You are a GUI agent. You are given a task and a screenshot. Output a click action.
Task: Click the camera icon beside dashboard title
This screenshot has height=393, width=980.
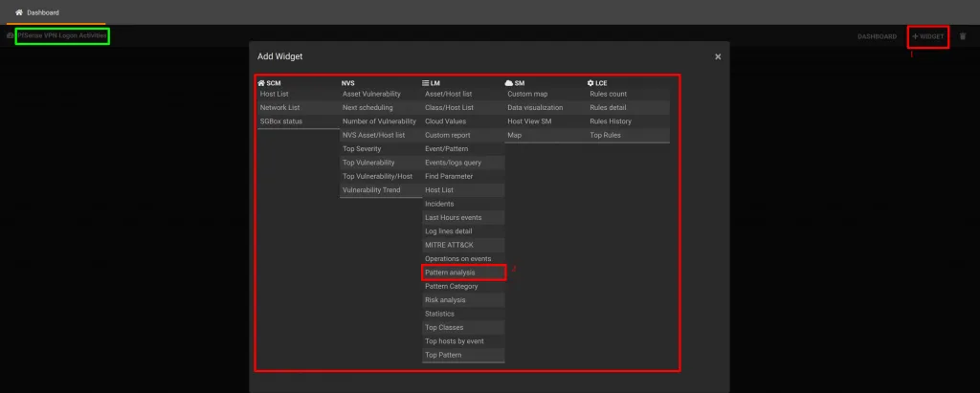(x=10, y=36)
